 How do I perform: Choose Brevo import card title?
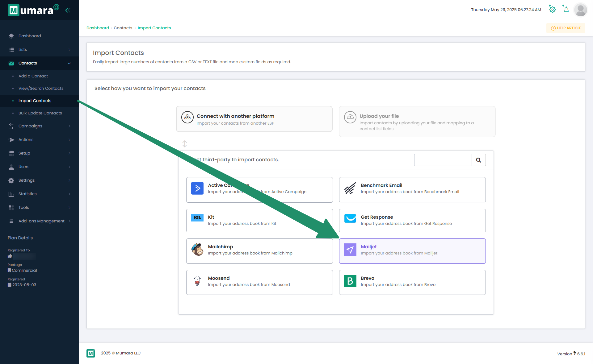tap(368, 278)
